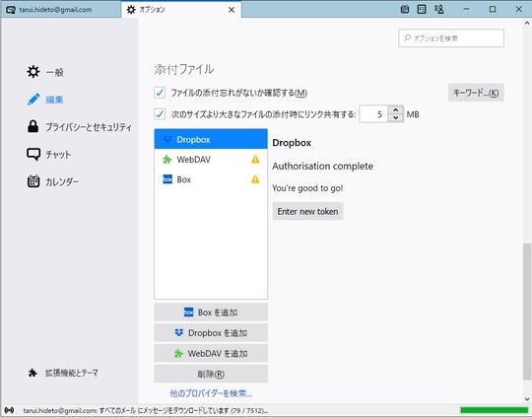Screen dimensions: 532x417
Task: Toggle the attachment reminder checkbox
Action: (x=160, y=93)
